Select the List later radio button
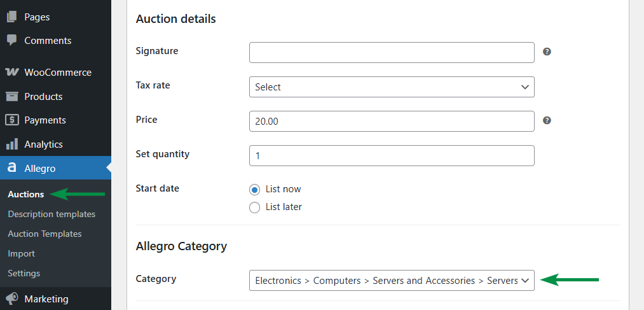This screenshot has height=310, width=644. tap(255, 208)
